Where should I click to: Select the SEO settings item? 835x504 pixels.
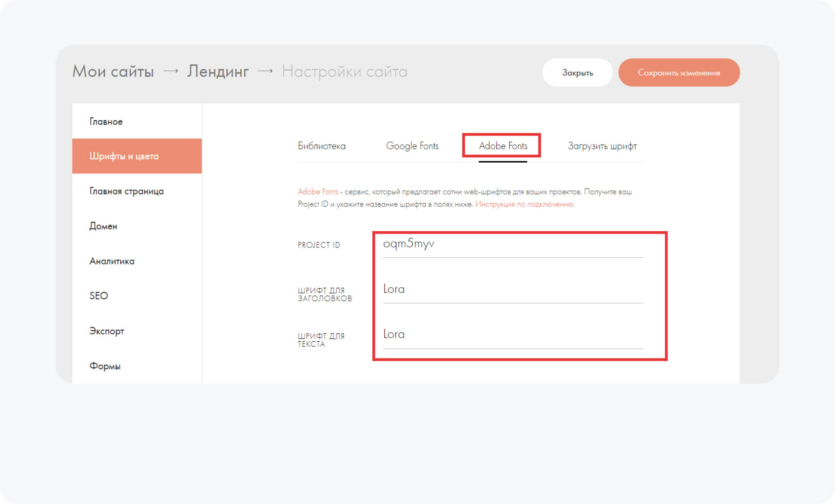[99, 296]
